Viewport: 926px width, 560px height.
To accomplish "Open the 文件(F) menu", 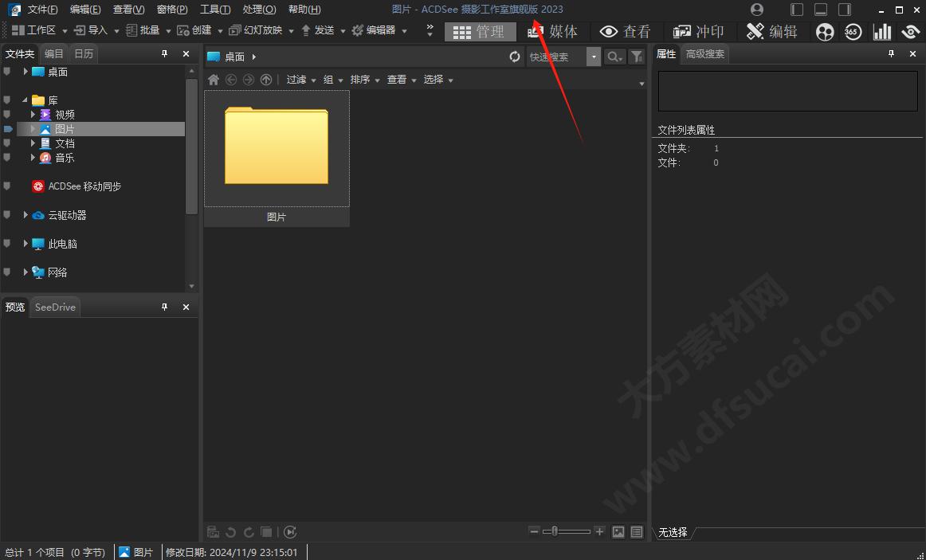I will (42, 10).
